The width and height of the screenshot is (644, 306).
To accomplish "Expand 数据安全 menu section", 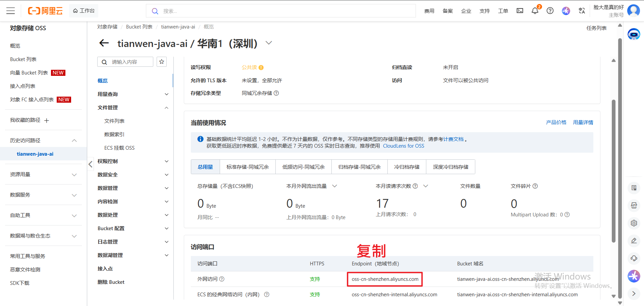I will (167, 175).
